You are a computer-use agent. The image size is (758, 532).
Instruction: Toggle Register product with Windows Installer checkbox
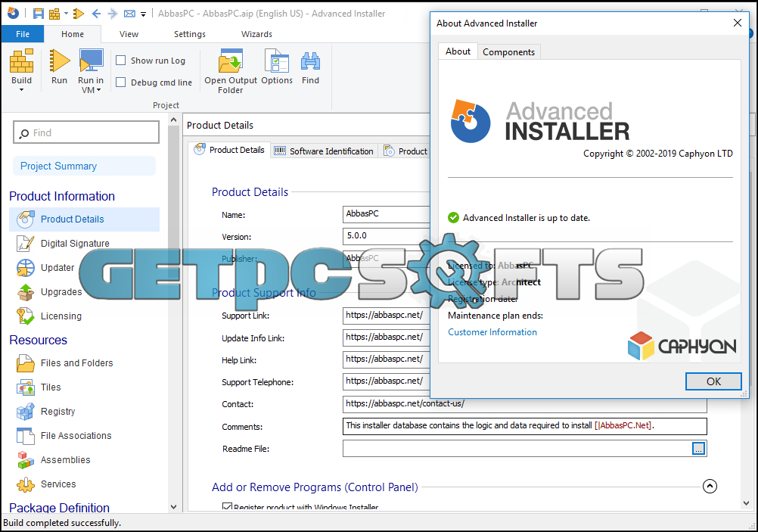tap(227, 507)
